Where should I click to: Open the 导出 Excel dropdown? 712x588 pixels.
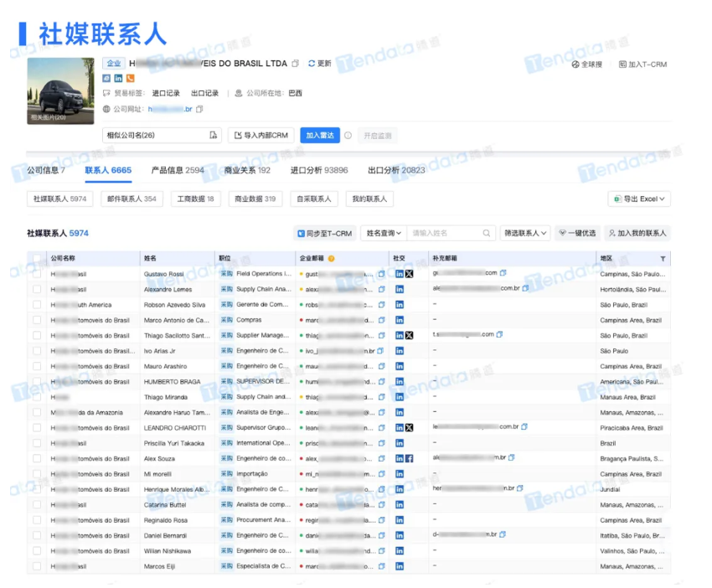point(639,199)
